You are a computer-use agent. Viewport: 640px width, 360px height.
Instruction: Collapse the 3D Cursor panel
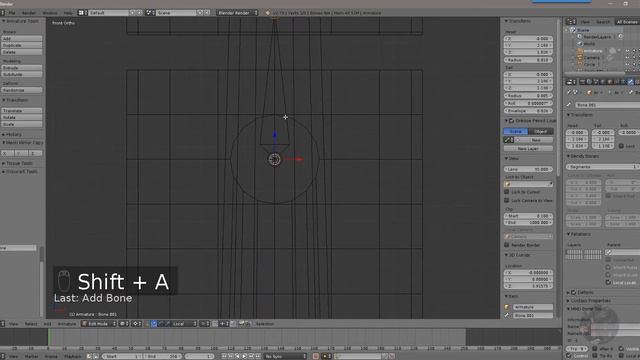[x=517, y=255]
